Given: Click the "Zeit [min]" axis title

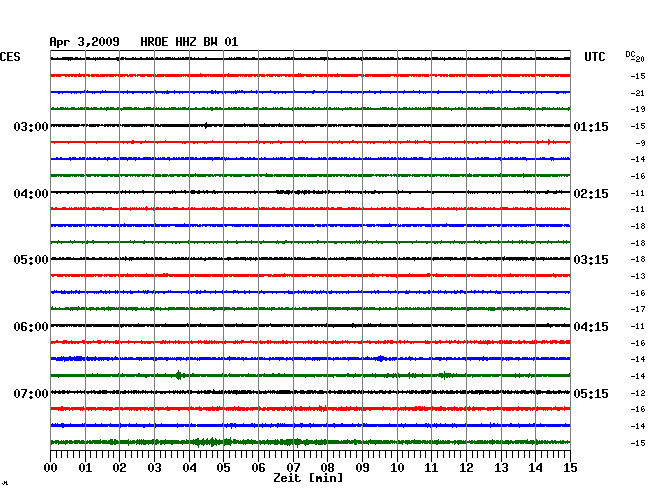Looking at the screenshot, I should click(308, 478).
